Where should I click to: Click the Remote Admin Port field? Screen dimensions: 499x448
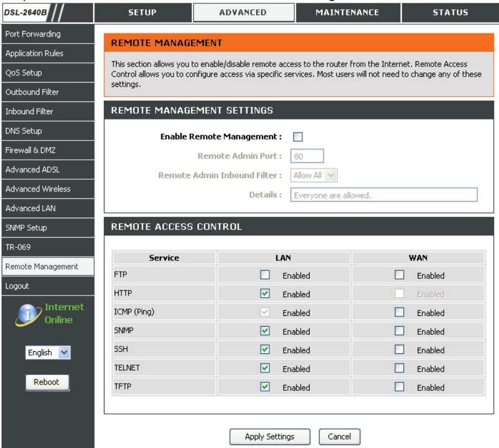[x=307, y=157]
